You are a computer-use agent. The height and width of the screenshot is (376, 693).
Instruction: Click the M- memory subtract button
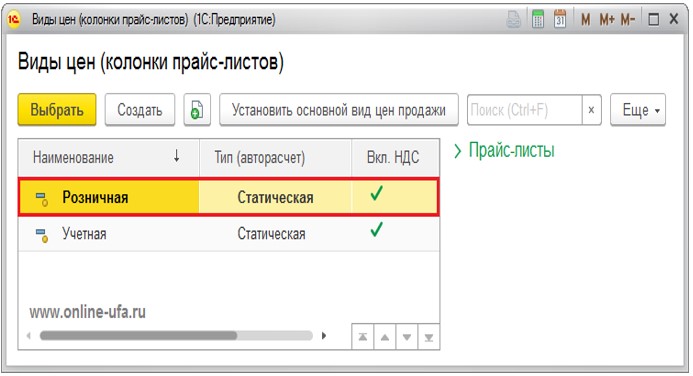coord(628,19)
